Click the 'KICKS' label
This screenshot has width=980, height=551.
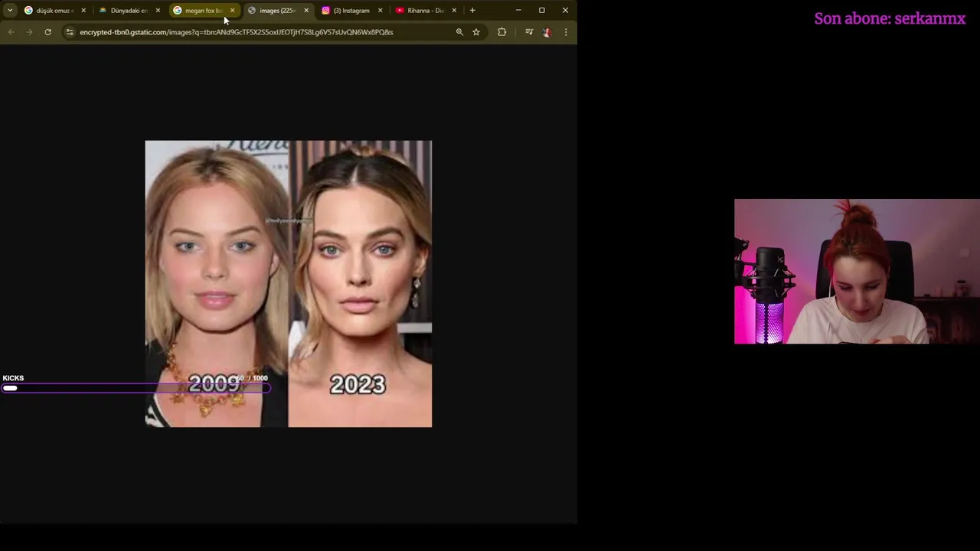(x=13, y=378)
